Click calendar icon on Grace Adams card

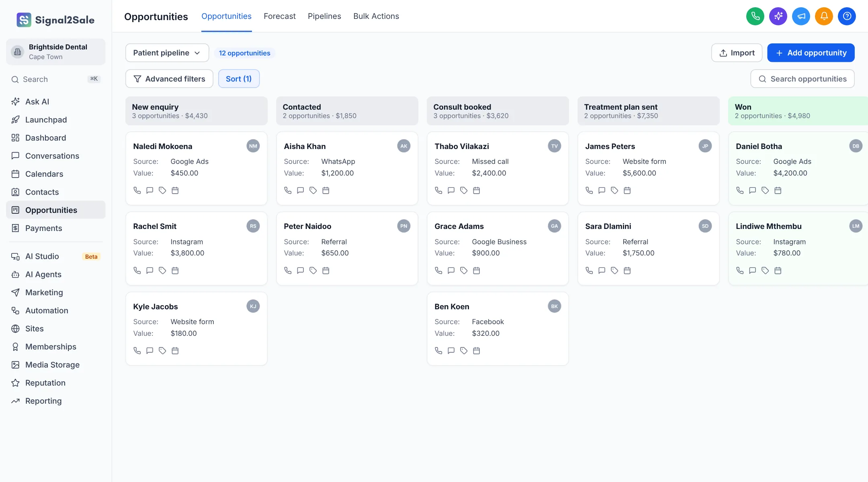[476, 271]
